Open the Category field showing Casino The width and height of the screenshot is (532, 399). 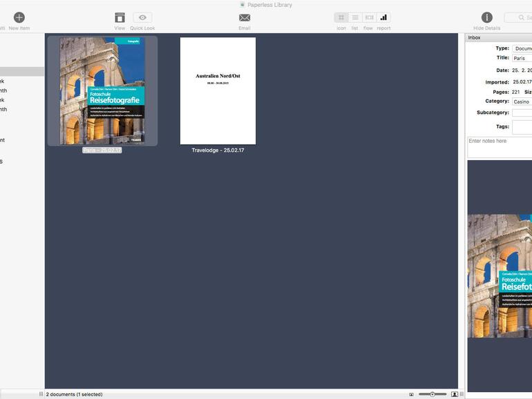(522, 101)
